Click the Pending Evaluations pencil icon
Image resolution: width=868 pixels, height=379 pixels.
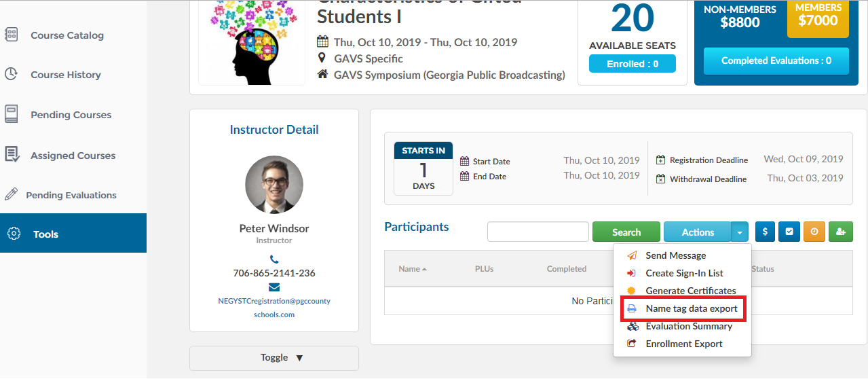coord(11,194)
